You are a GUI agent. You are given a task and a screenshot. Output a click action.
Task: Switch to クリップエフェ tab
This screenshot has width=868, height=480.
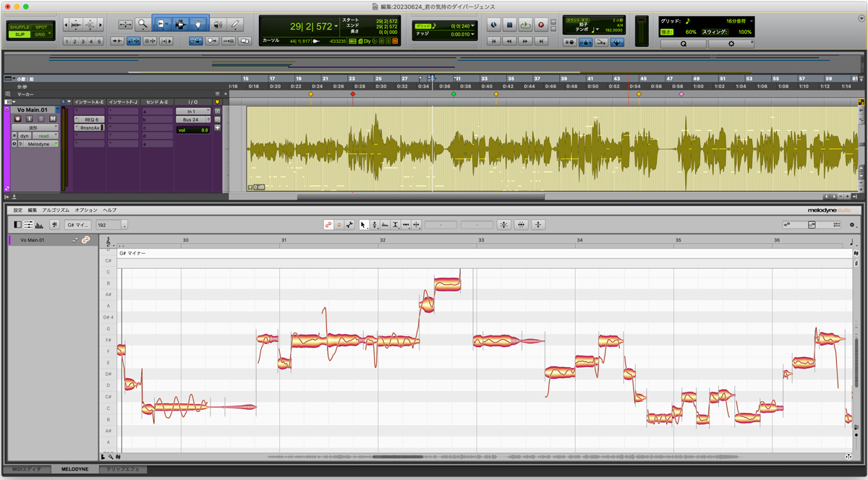(x=122, y=469)
